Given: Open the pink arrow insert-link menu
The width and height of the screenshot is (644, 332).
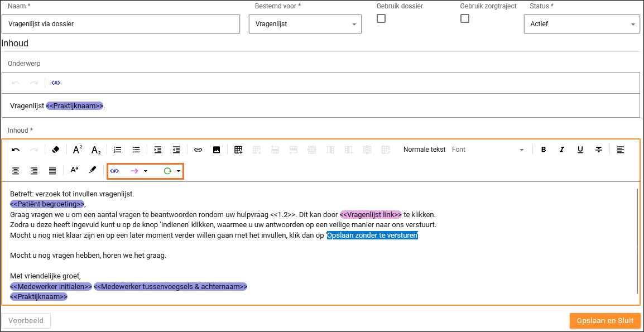Looking at the screenshot, I should tap(138, 171).
